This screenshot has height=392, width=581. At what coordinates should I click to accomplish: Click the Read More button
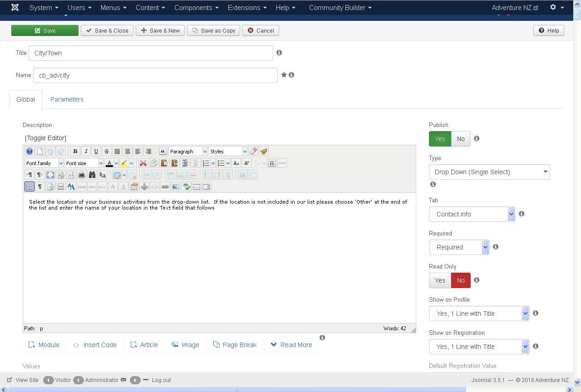(291, 345)
